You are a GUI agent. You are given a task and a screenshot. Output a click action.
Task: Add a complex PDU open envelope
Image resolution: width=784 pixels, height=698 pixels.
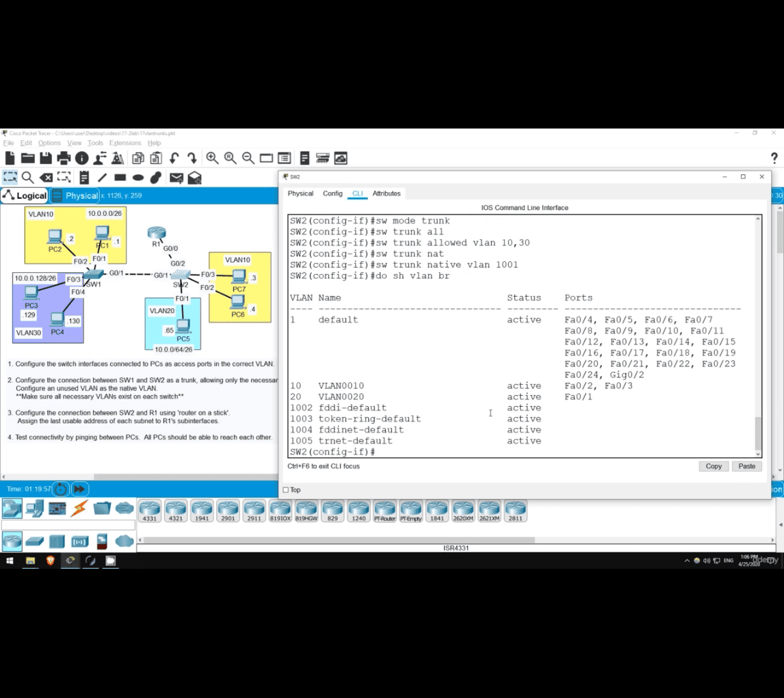pos(194,177)
